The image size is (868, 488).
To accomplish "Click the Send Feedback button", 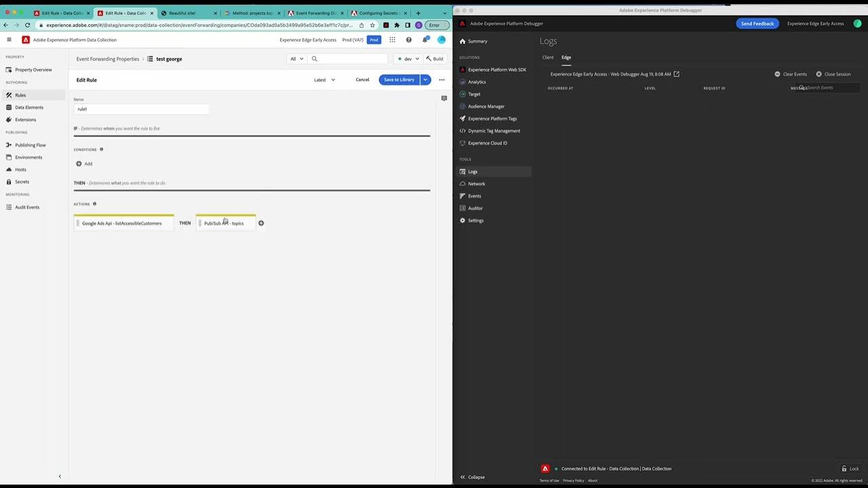I will coord(757,23).
